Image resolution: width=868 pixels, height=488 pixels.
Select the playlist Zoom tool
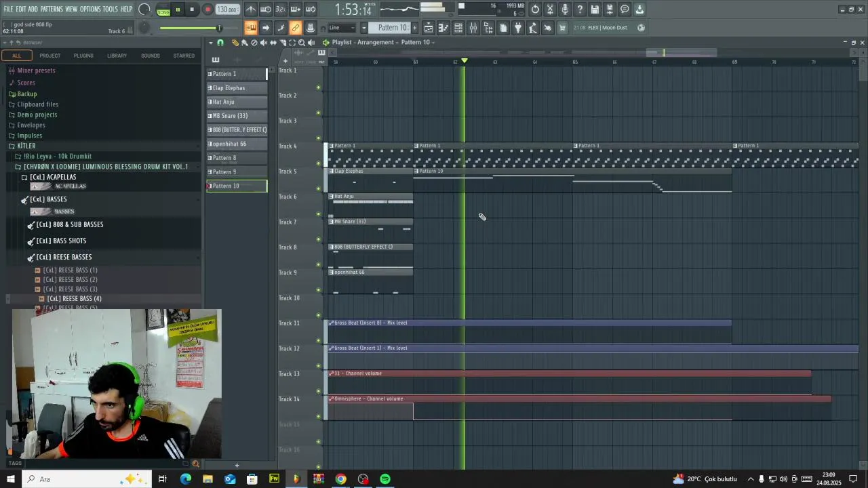pyautogui.click(x=302, y=43)
